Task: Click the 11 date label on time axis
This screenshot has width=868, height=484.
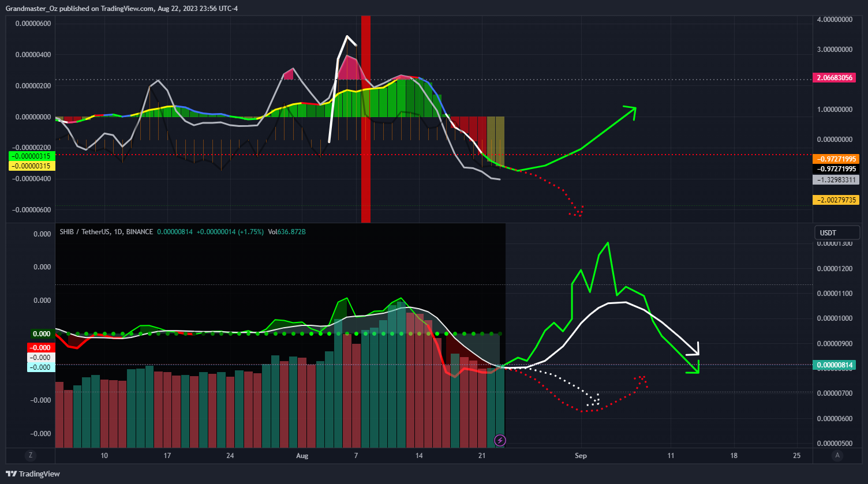Action: 671,456
